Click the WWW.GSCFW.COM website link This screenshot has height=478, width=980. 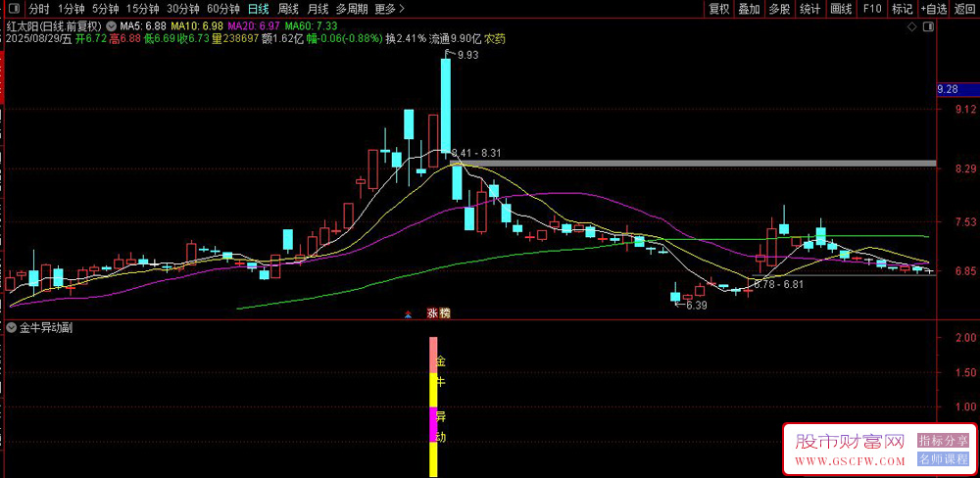[850, 461]
